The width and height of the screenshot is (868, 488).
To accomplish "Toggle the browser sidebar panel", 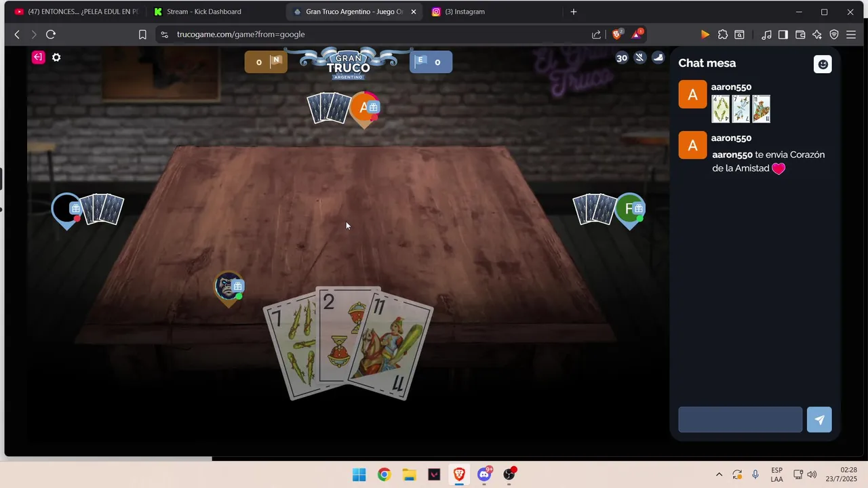I will [783, 35].
